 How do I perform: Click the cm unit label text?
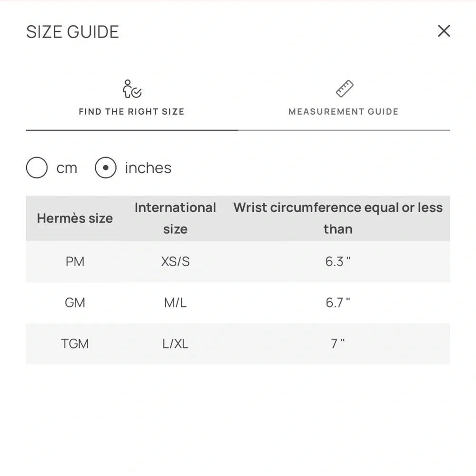tap(67, 168)
